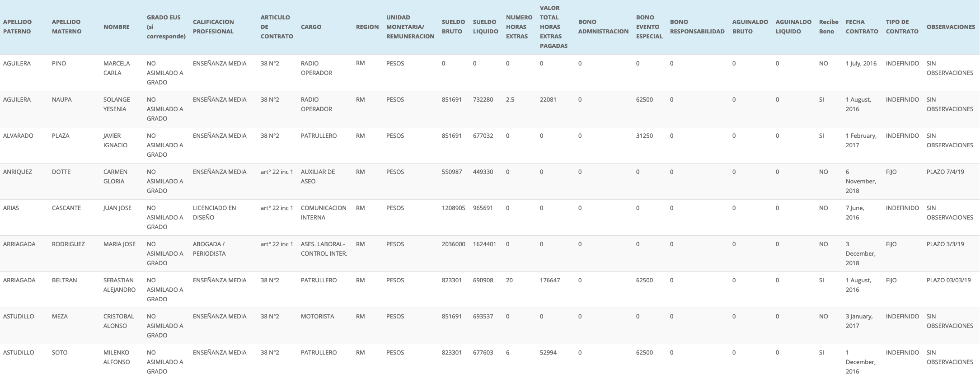Click the BONO EVENTO ESPECIAL header
The image size is (980, 374).
[x=649, y=27]
